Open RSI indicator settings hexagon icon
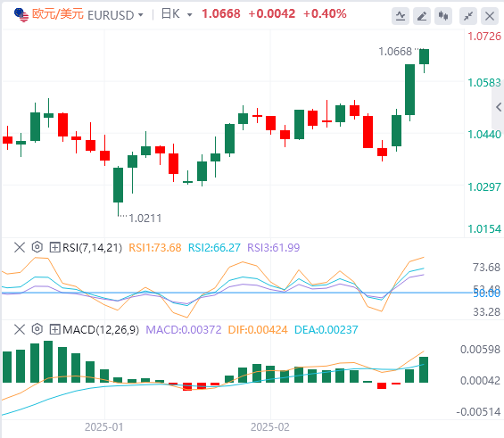Image resolution: width=504 pixels, height=438 pixels. 37,247
